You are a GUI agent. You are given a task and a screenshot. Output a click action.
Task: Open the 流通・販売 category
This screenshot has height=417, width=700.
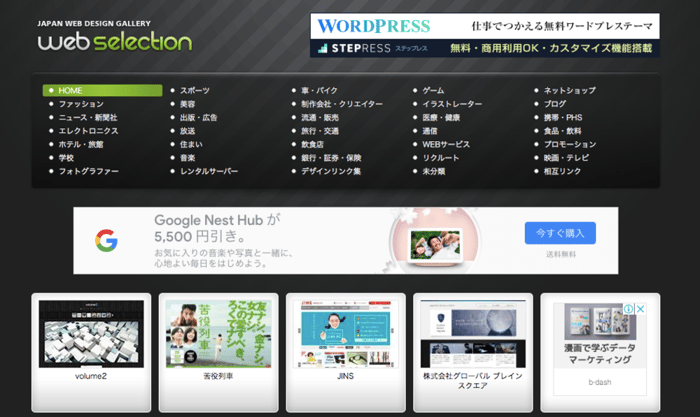pos(320,117)
